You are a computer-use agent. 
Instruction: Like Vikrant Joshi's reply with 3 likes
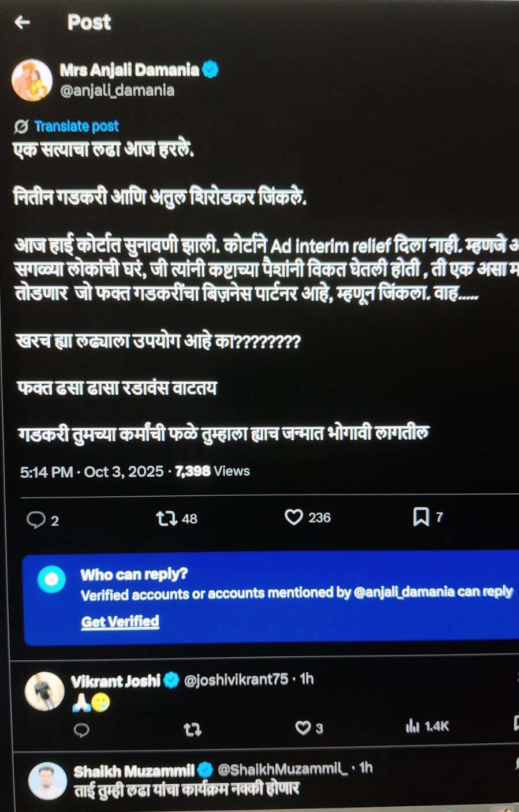coord(303,728)
